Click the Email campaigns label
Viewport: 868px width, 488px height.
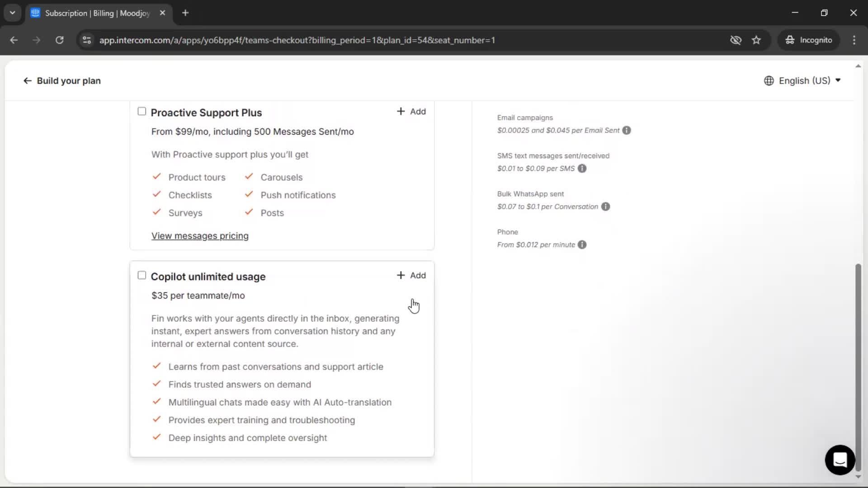tap(525, 117)
